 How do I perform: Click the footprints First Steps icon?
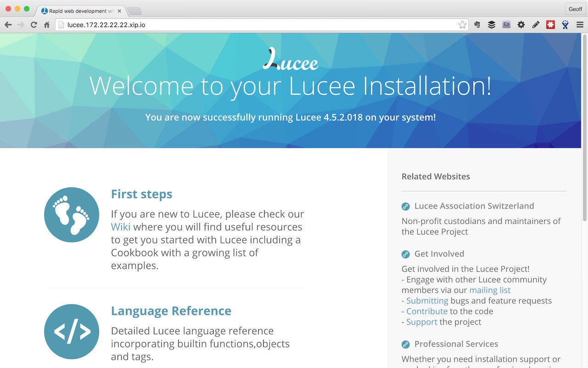pos(72,214)
